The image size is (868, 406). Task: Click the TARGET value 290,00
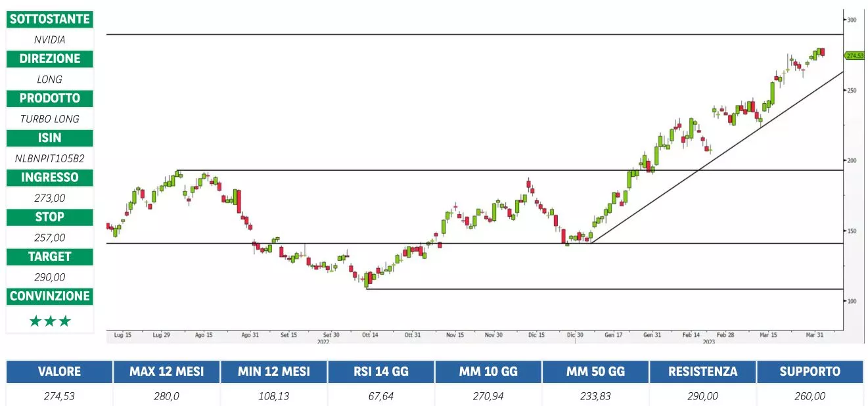(50, 277)
